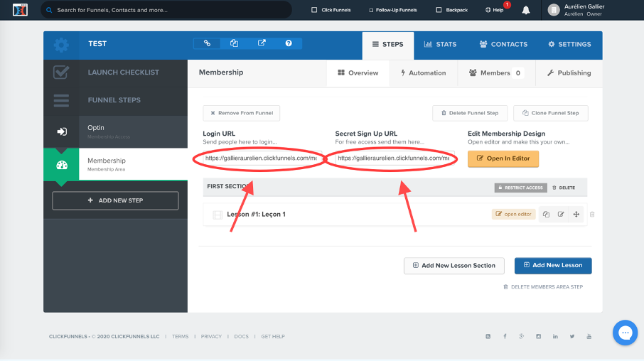
Task: Click the Funnel Steps hamburger icon
Action: (x=61, y=100)
